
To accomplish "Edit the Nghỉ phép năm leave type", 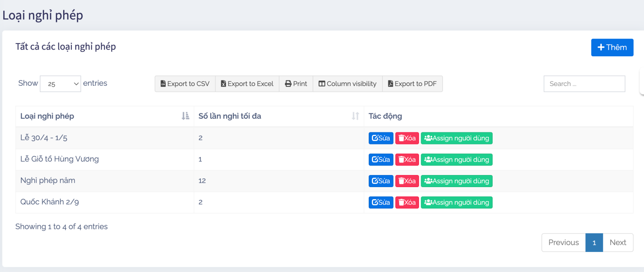I will pyautogui.click(x=381, y=181).
